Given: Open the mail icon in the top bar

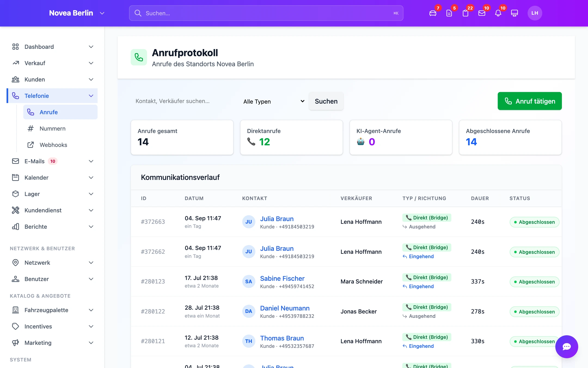Looking at the screenshot, I should [482, 13].
